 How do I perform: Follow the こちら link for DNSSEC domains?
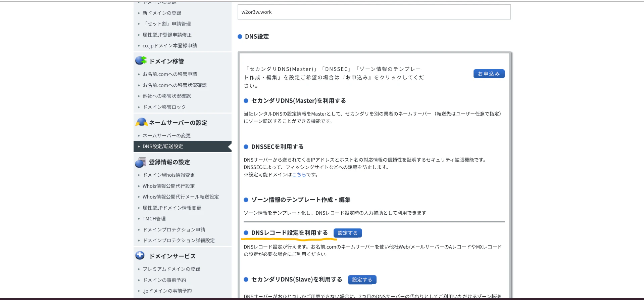pyautogui.click(x=299, y=175)
